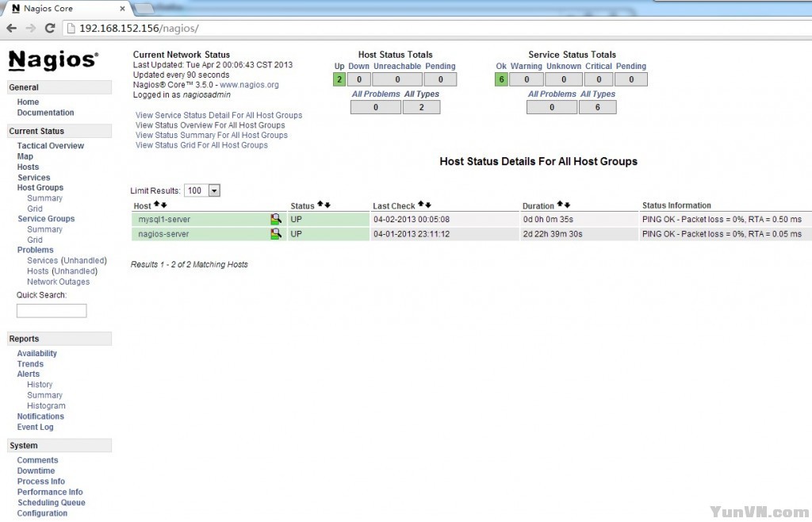Visit www.nagios.org link
Viewport: 812px width, 522px height.
pyautogui.click(x=249, y=85)
